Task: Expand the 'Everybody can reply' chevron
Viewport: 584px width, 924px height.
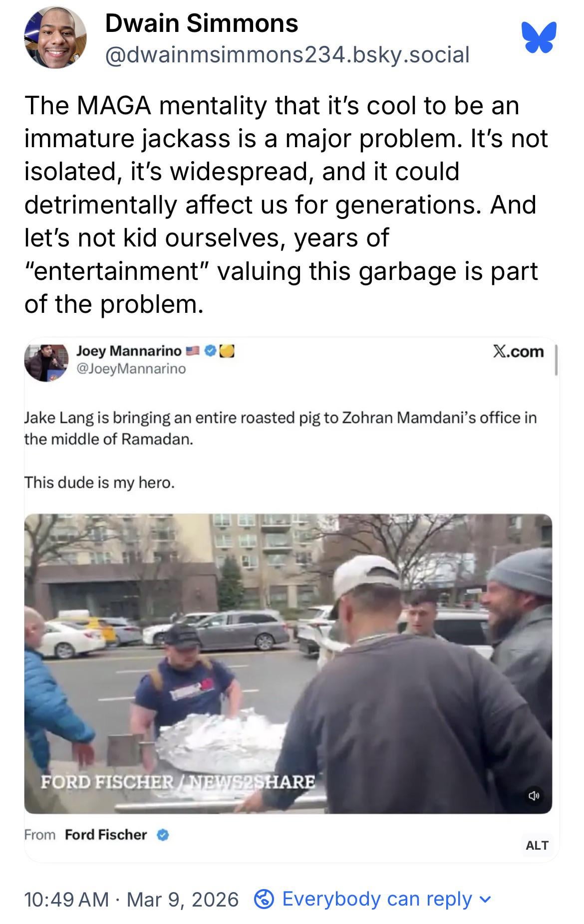Action: point(484,900)
